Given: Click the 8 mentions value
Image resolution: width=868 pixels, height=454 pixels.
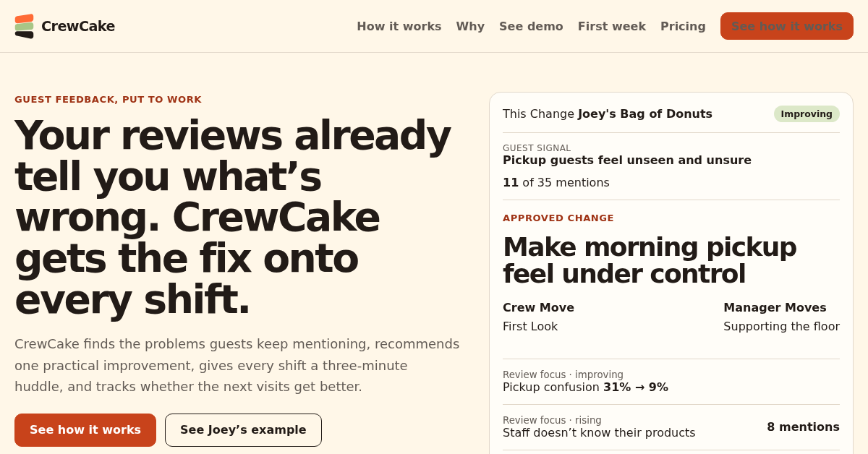Looking at the screenshot, I should click(803, 427).
